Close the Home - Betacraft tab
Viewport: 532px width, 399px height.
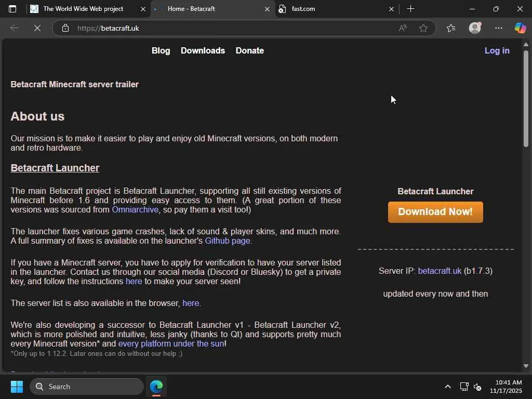click(267, 9)
